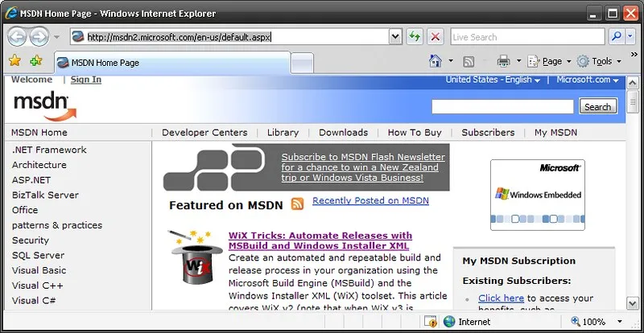Click the Live Search magnifier icon

[616, 37]
